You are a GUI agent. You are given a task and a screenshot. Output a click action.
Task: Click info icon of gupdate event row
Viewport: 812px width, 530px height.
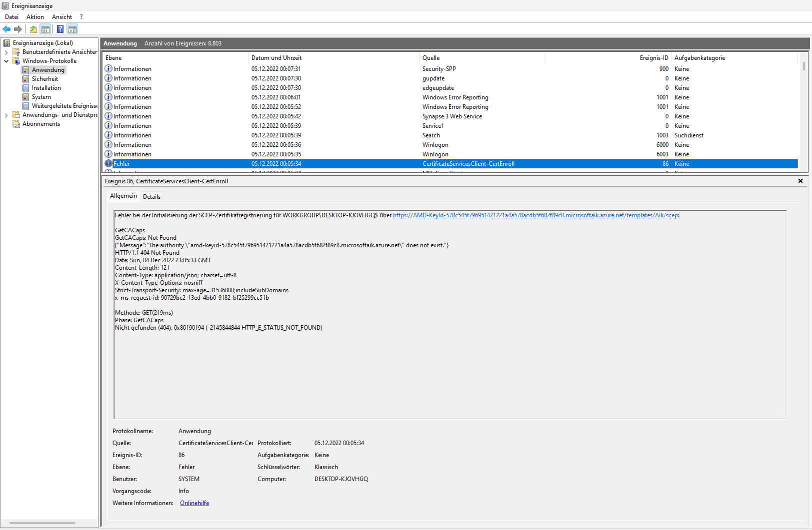pyautogui.click(x=108, y=78)
